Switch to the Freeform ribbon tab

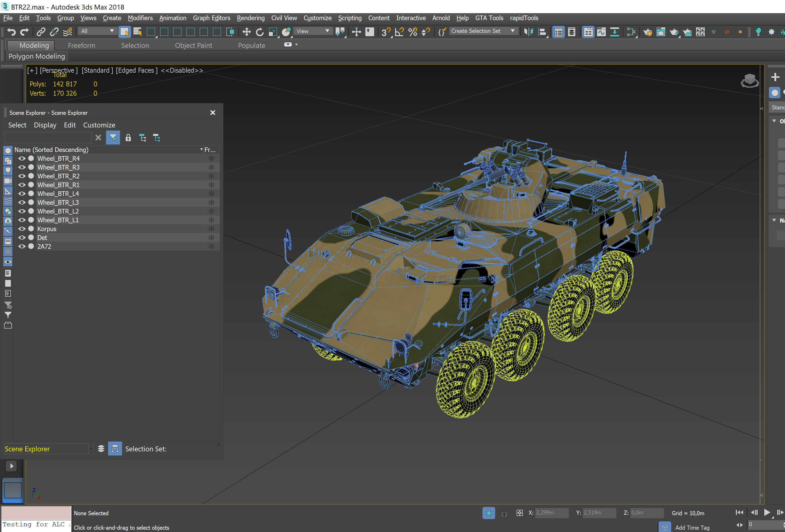[81, 45]
